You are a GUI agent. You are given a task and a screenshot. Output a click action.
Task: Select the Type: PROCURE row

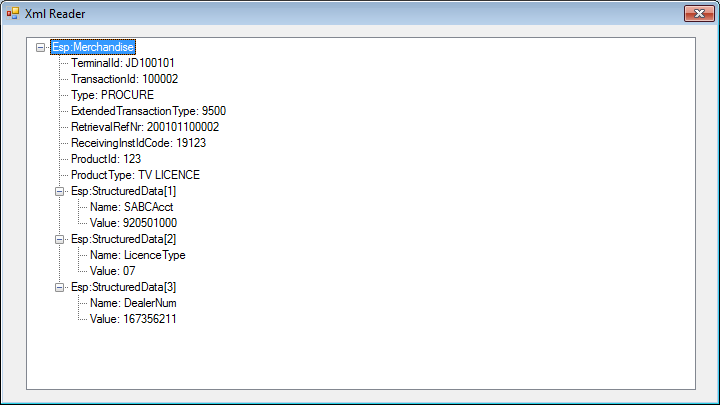pyautogui.click(x=112, y=95)
